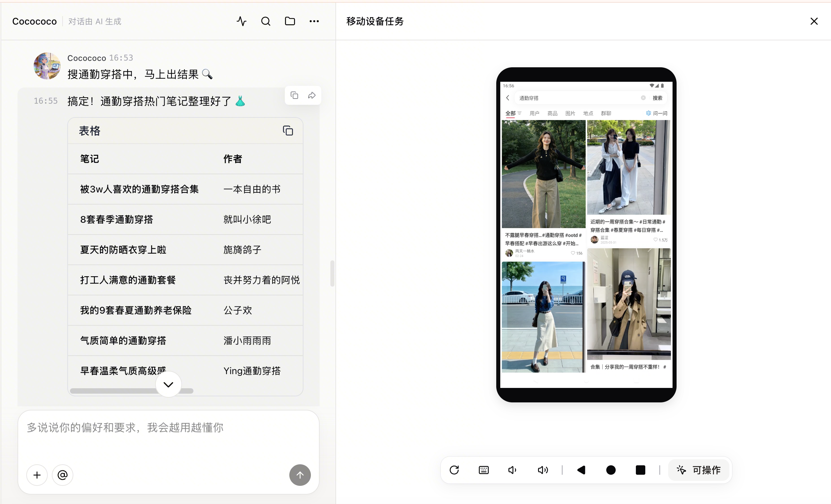
Task: Copy the 16:55 message
Action: [x=294, y=96]
